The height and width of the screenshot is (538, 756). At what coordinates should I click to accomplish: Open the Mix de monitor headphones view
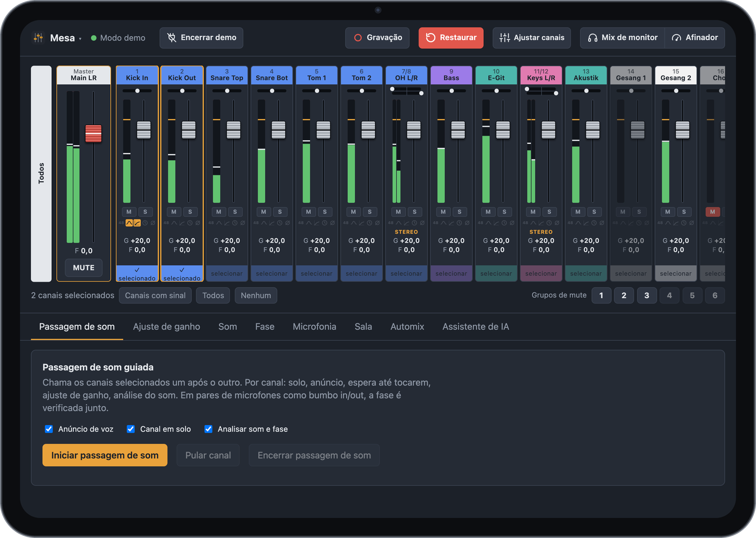(x=623, y=38)
